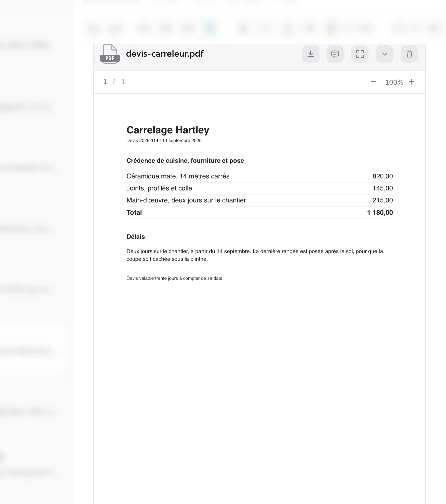The image size is (446, 504).
Task: Click the file name devis-carreleur.pdf
Action: pos(165,54)
